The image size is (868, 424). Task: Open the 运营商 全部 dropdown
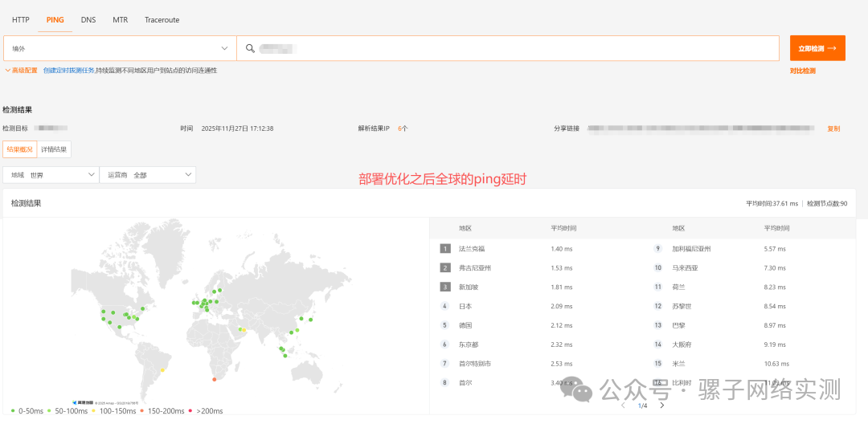[x=147, y=175]
